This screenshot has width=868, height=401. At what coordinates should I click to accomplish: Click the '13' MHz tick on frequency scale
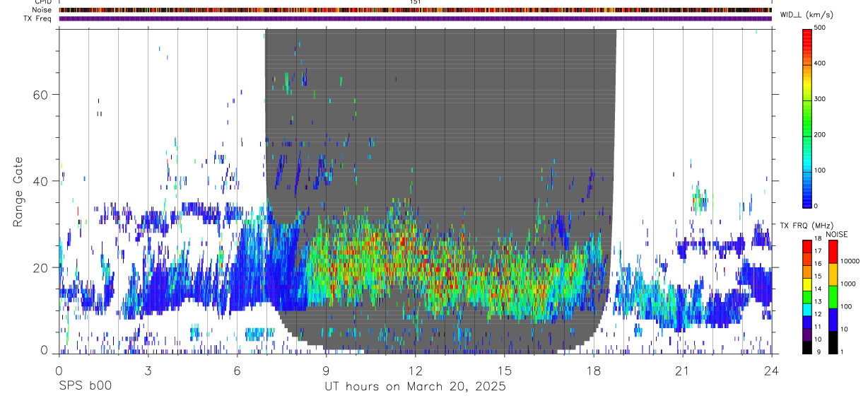coord(818,301)
